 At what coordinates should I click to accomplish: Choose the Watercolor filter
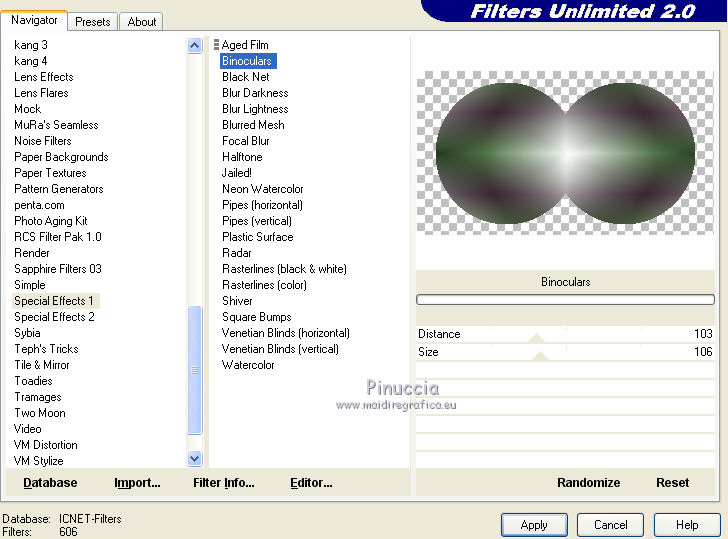[x=248, y=365]
